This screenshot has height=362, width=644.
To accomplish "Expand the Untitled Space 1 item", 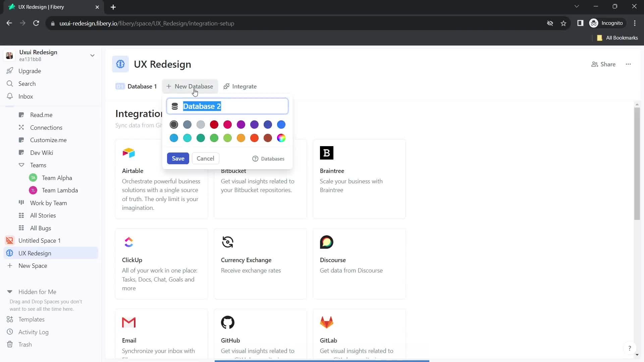I will pyautogui.click(x=10, y=241).
